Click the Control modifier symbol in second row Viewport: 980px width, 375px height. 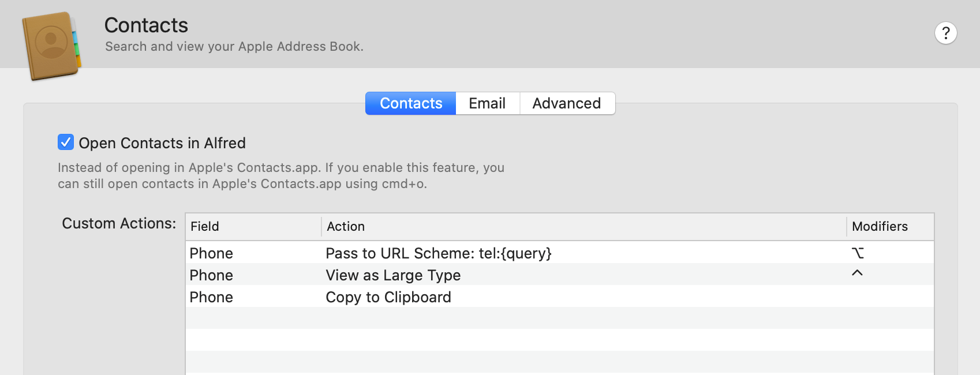pyautogui.click(x=857, y=273)
